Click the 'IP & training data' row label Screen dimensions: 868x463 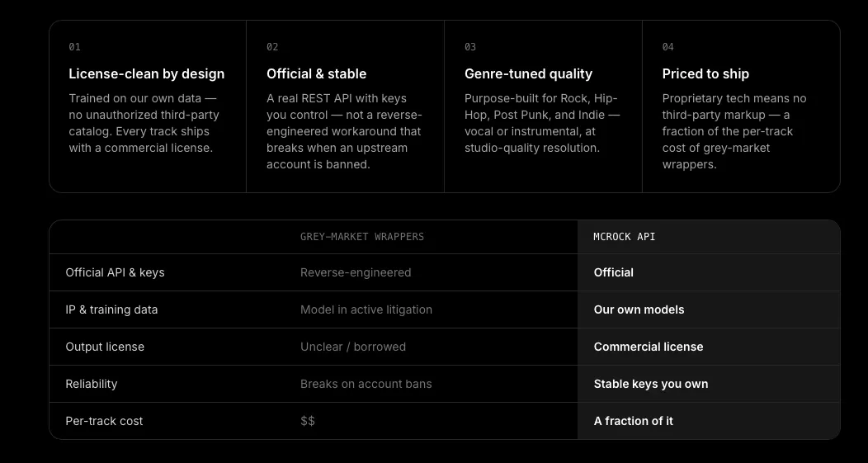click(x=111, y=309)
